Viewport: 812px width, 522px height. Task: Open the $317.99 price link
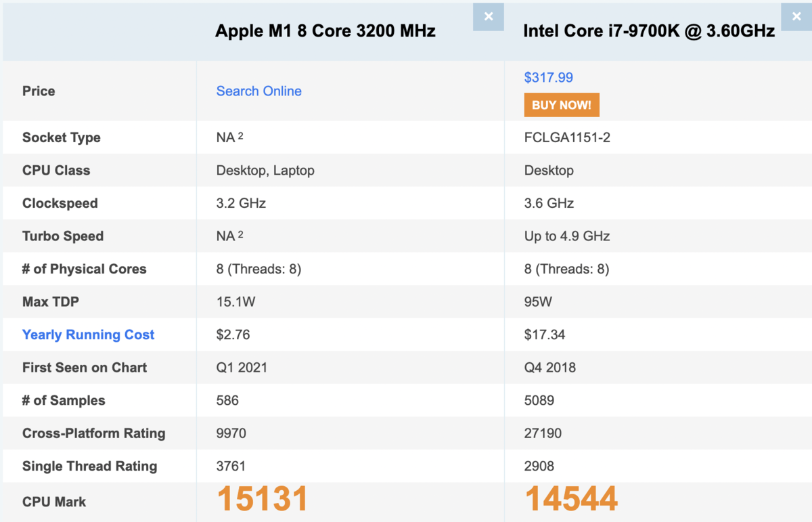548,77
